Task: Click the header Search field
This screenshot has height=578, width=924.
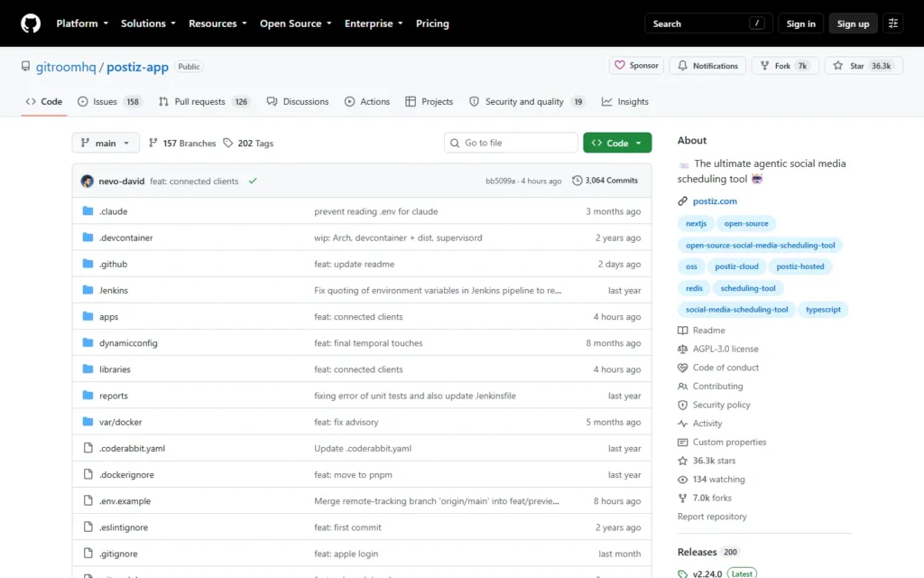Action: click(708, 23)
